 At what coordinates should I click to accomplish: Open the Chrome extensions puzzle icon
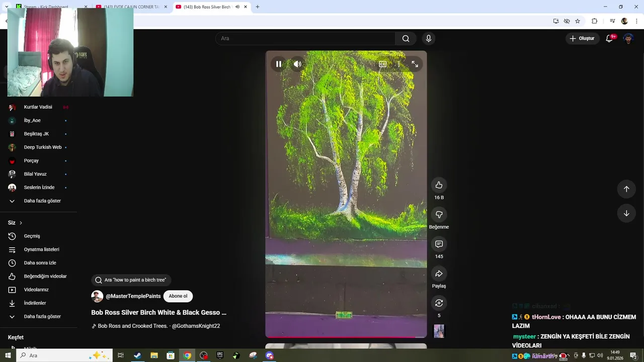(x=594, y=21)
